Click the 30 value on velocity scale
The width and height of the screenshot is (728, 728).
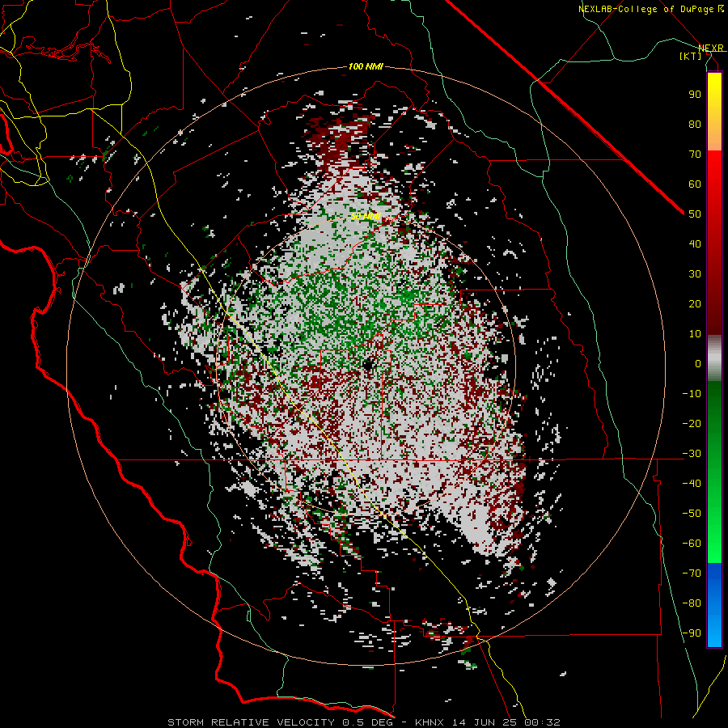[695, 274]
